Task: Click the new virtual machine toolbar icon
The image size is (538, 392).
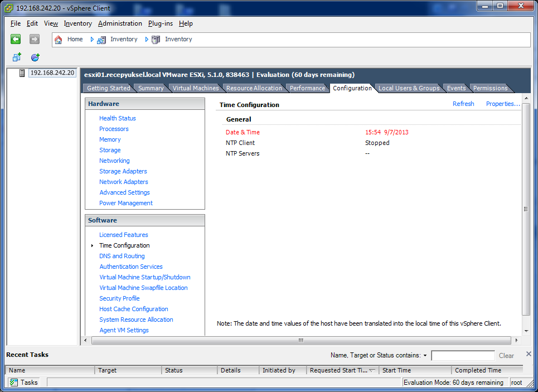Action: click(17, 57)
